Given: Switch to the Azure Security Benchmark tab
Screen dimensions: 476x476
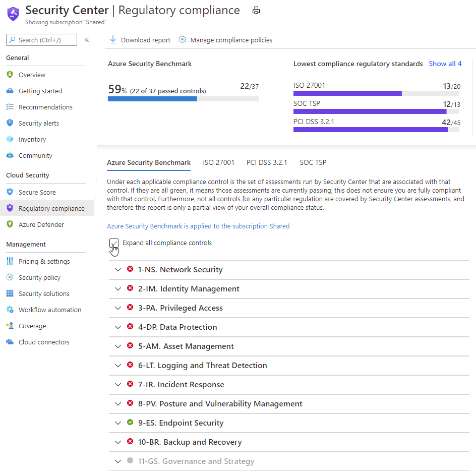Looking at the screenshot, I should (x=149, y=162).
